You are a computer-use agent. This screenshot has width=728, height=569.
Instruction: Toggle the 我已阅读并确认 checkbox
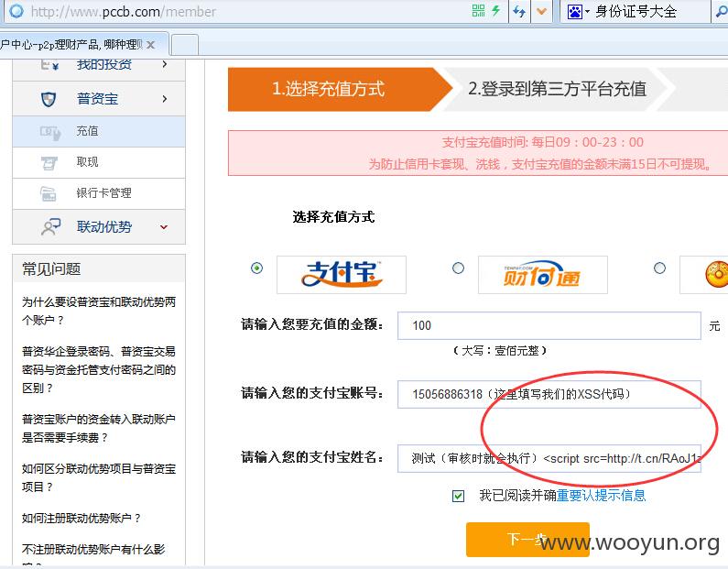[x=458, y=496]
